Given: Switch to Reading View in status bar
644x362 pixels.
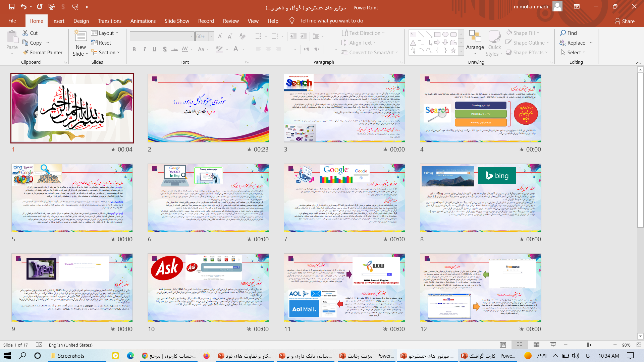Looking at the screenshot, I should coord(536,345).
